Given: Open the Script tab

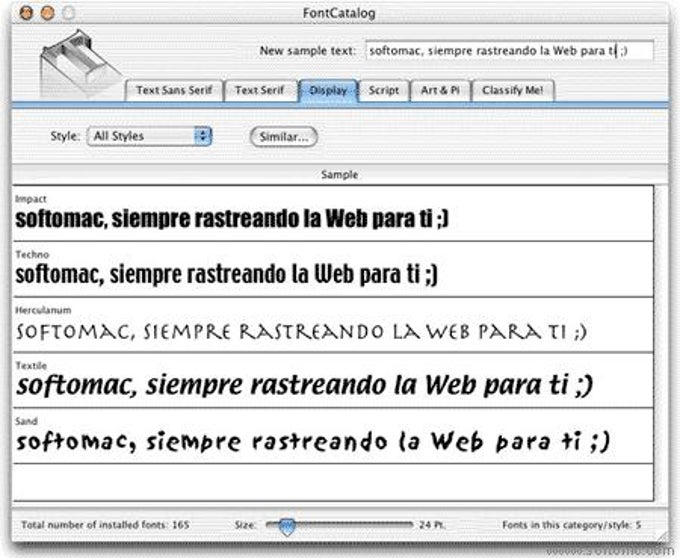Looking at the screenshot, I should [384, 91].
